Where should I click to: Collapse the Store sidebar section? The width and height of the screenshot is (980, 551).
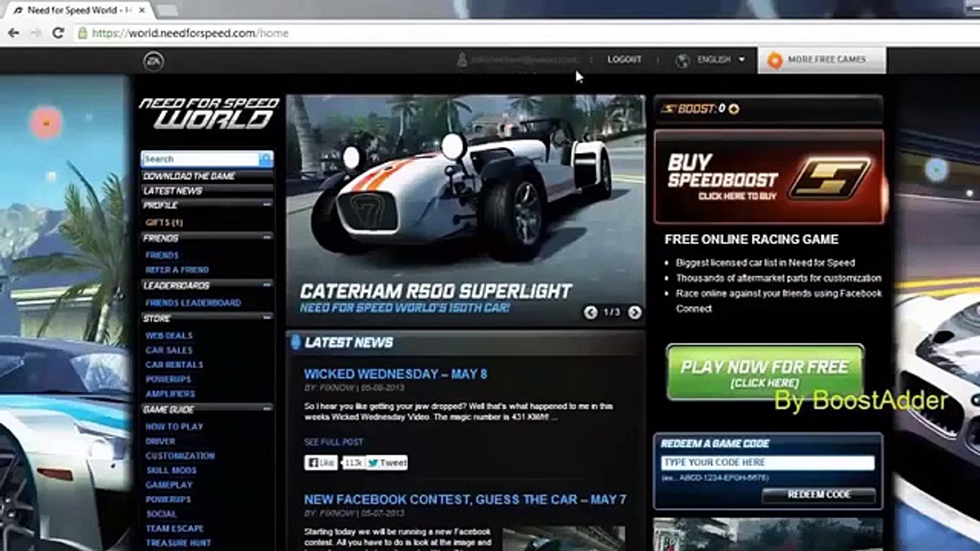(x=266, y=317)
